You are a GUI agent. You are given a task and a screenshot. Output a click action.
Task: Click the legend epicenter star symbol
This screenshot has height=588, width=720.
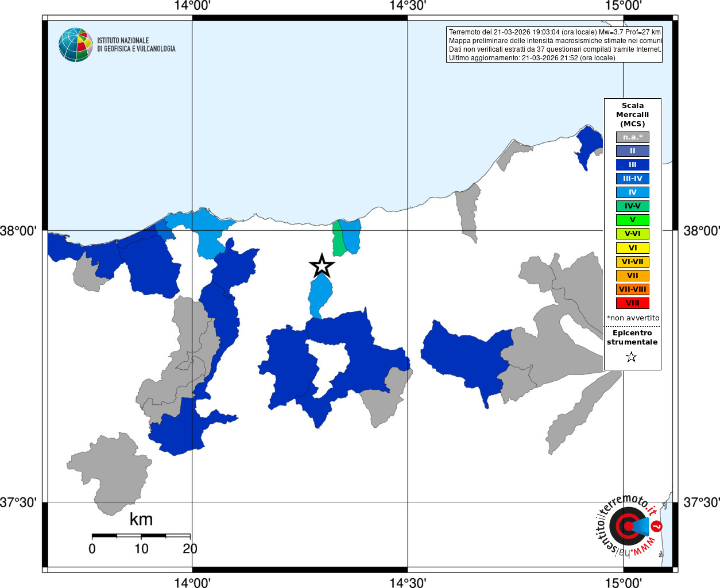tap(632, 357)
